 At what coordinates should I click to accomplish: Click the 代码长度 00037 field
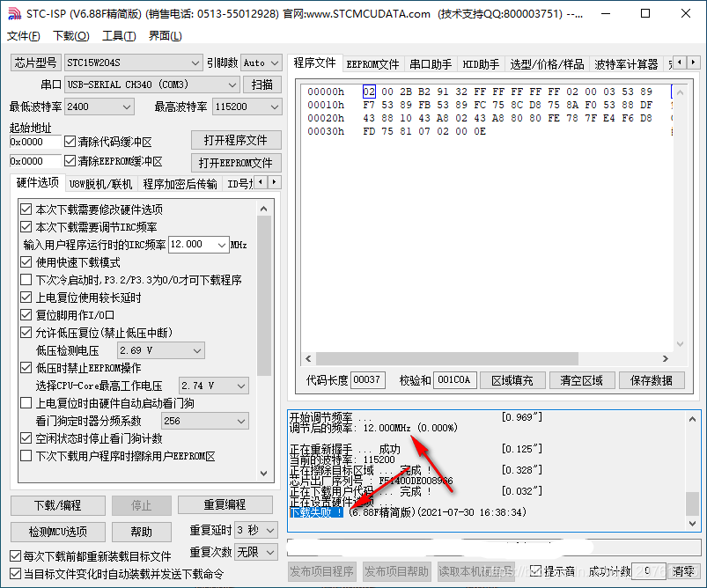tap(367, 379)
